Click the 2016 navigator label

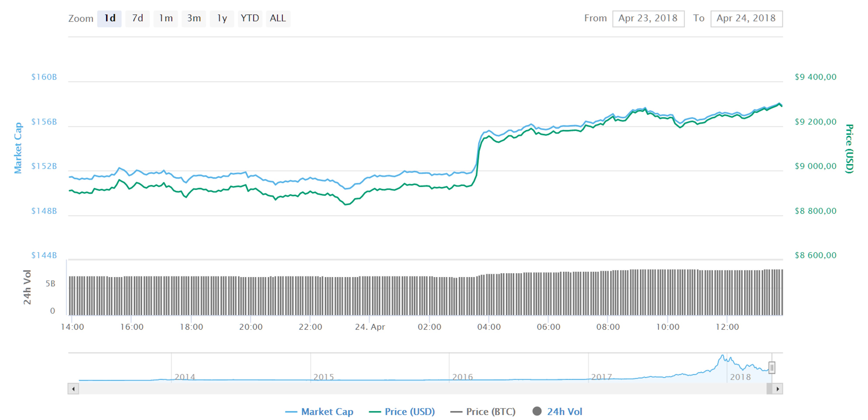[x=463, y=377]
